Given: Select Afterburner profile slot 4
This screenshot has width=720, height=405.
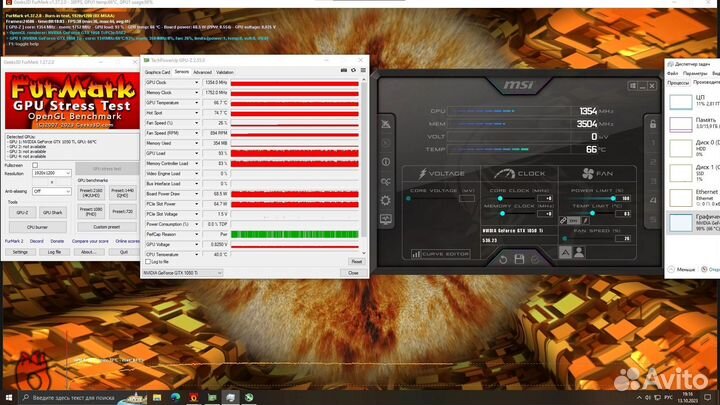Looking at the screenshot, I should [652, 200].
